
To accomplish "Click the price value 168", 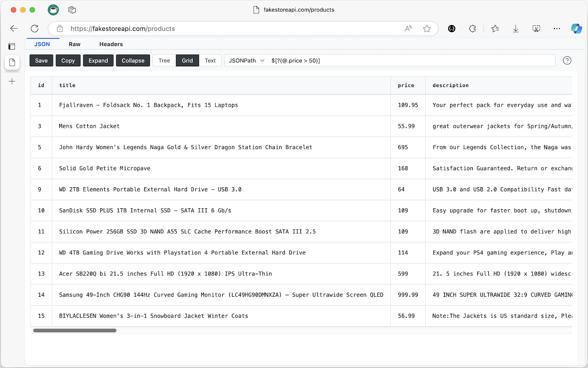I will (403, 168).
